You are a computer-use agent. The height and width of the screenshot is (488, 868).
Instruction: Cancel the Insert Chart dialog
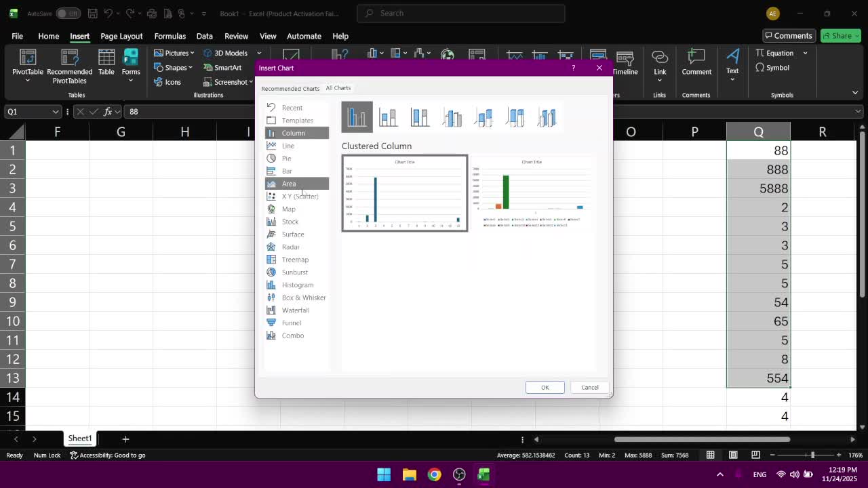coord(589,388)
